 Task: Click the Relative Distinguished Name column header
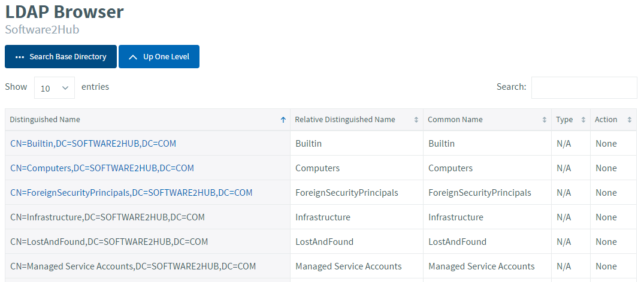click(345, 120)
